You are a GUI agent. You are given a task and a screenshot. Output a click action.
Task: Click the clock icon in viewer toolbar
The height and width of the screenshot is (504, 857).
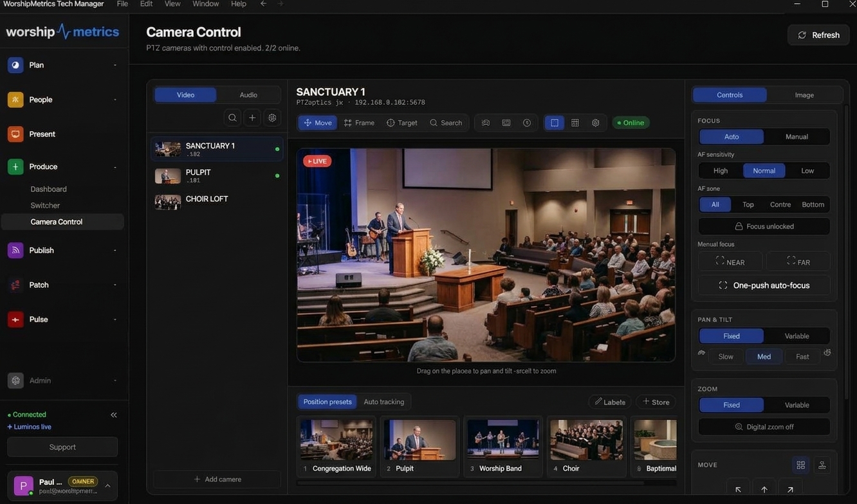click(x=527, y=123)
